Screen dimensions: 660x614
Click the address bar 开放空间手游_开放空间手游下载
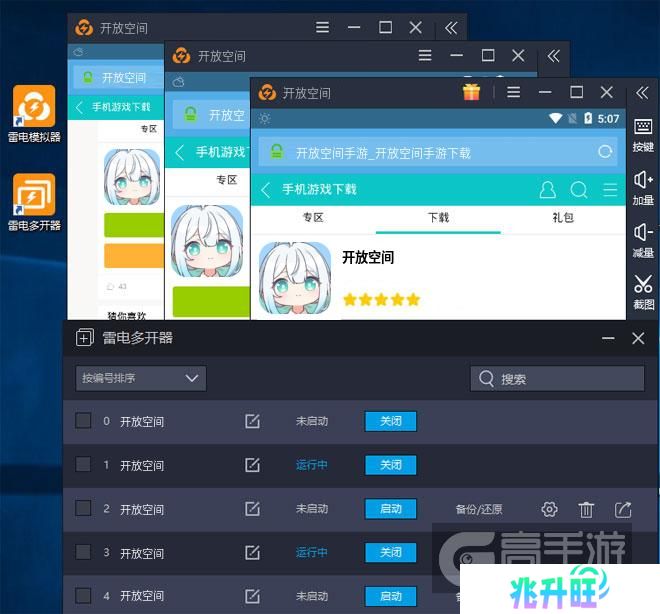[x=438, y=152]
